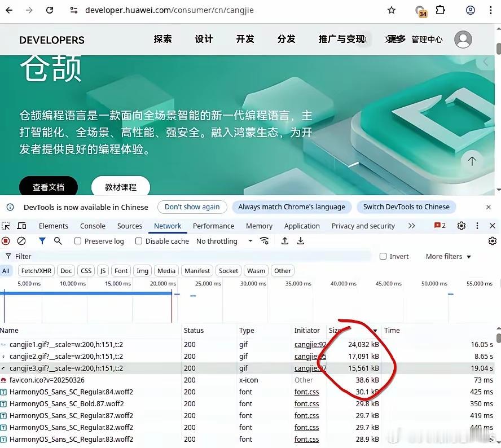Open Privacy and security tab

(363, 226)
